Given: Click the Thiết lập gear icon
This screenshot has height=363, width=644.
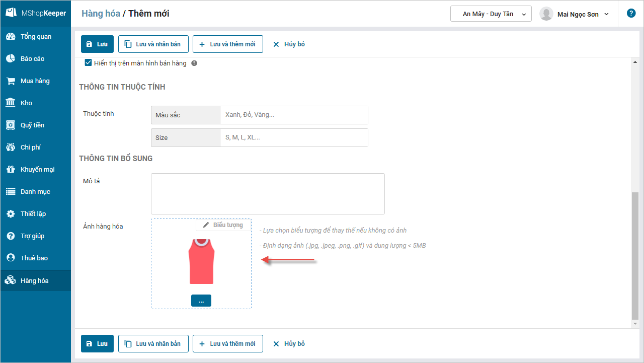Looking at the screenshot, I should 11,214.
